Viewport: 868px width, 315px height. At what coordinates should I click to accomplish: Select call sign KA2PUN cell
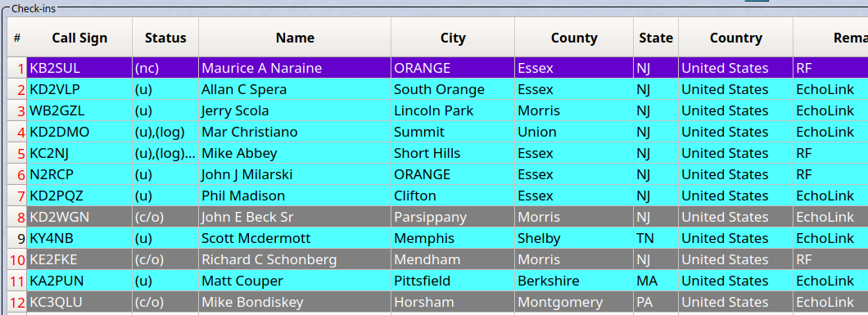pyautogui.click(x=79, y=281)
